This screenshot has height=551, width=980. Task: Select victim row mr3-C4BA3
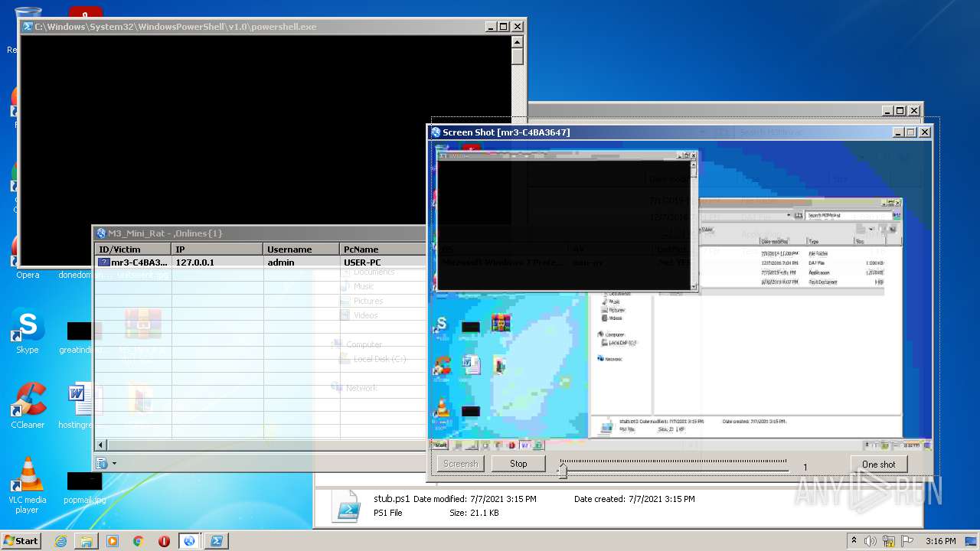[260, 262]
